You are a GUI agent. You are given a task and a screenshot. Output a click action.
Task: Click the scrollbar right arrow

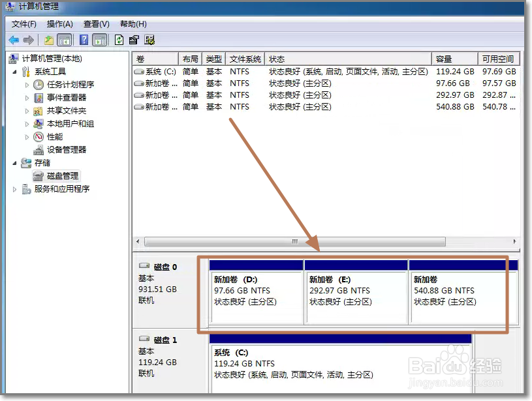514,242
